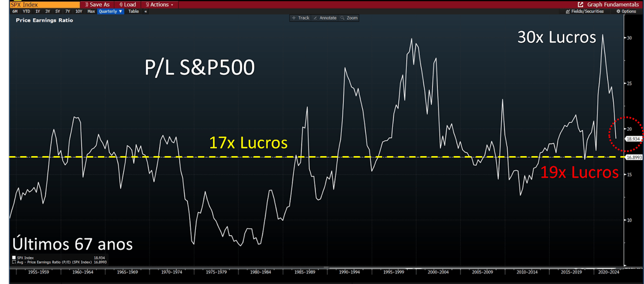Open the Quarterly periodicity dropdown
The width and height of the screenshot is (644, 284).
pyautogui.click(x=111, y=11)
